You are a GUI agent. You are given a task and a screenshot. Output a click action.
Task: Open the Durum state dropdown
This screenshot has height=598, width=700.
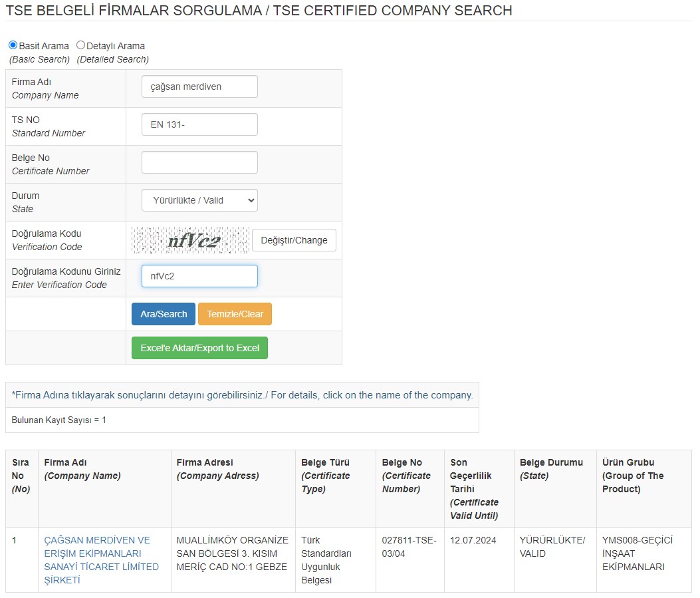coord(199,200)
